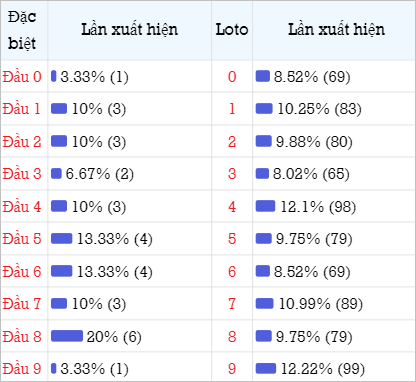Click Loto number 4
The height and width of the screenshot is (382, 416).
(x=232, y=207)
